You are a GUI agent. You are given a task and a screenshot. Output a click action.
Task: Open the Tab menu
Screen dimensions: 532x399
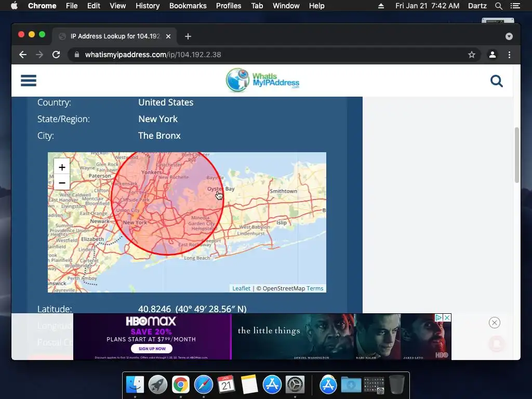pos(257,6)
